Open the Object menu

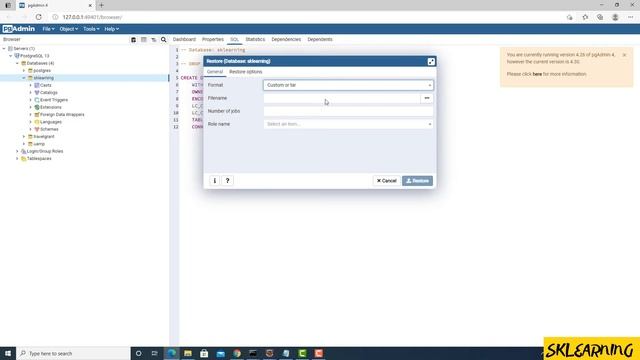tap(69, 29)
